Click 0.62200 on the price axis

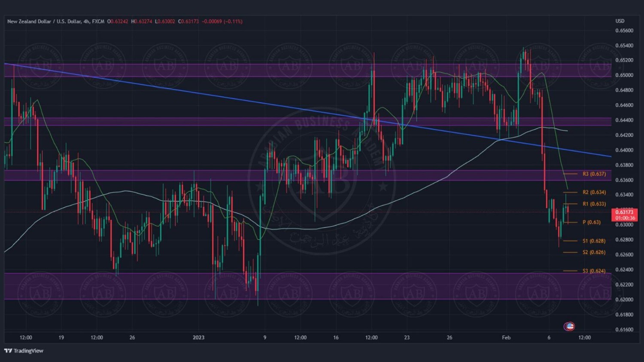pyautogui.click(x=624, y=285)
